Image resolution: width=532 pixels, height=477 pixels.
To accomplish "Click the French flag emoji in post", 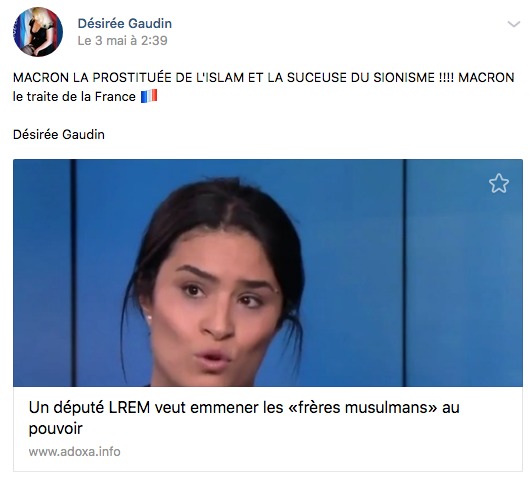I will pos(149,96).
